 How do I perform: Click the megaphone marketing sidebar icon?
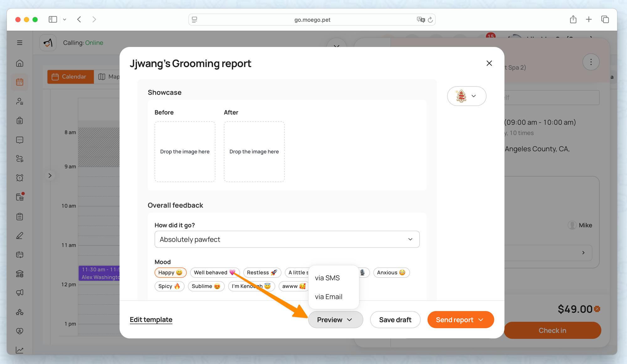tap(20, 293)
